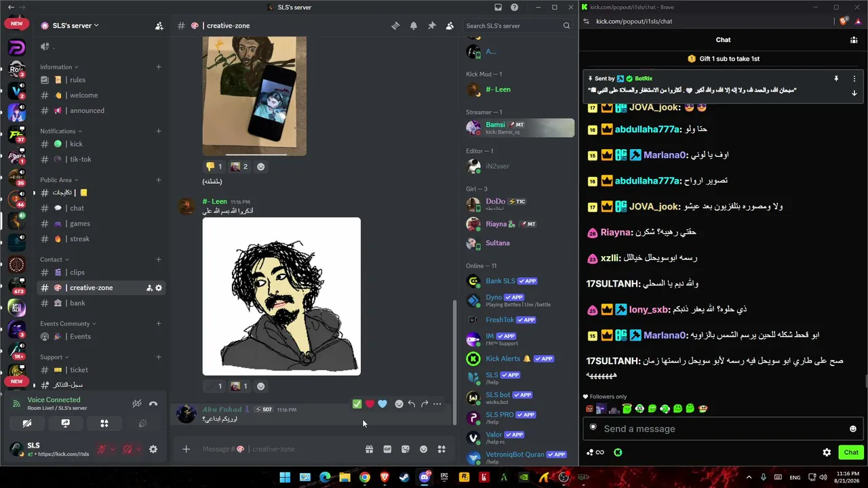The image size is (868, 488).
Task: Hide the Discord member list
Action: coord(450,26)
